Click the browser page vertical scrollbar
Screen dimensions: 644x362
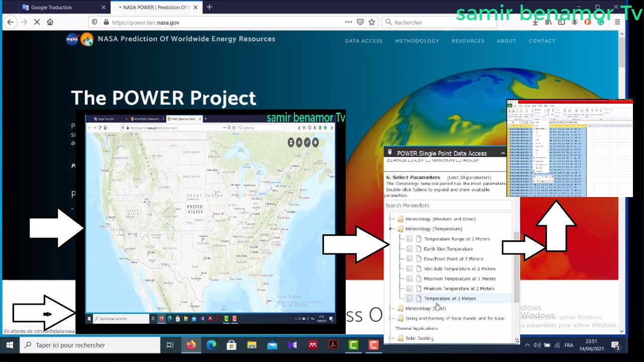click(x=621, y=181)
